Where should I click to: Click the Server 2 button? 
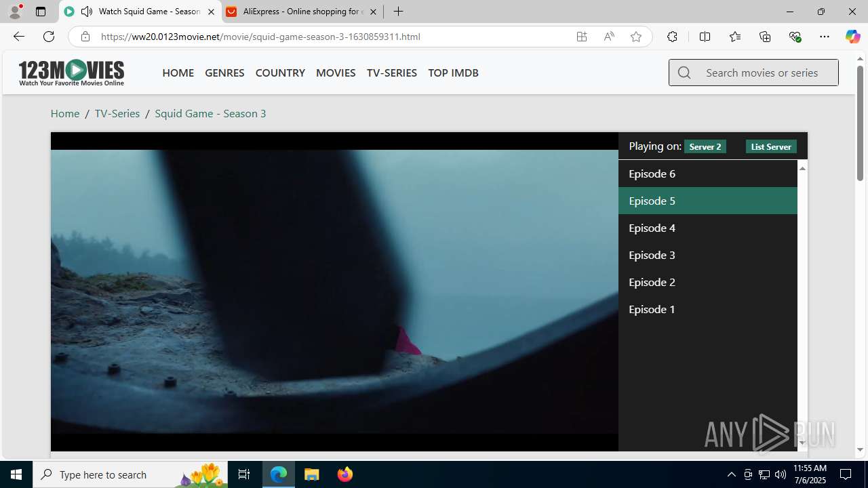705,146
